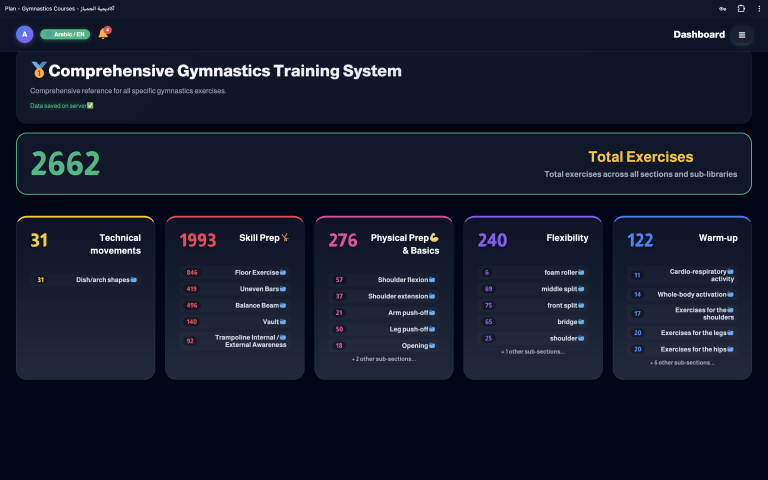Select the 'Vault' sub-section label
The height and width of the screenshot is (480, 768).
(x=271, y=322)
